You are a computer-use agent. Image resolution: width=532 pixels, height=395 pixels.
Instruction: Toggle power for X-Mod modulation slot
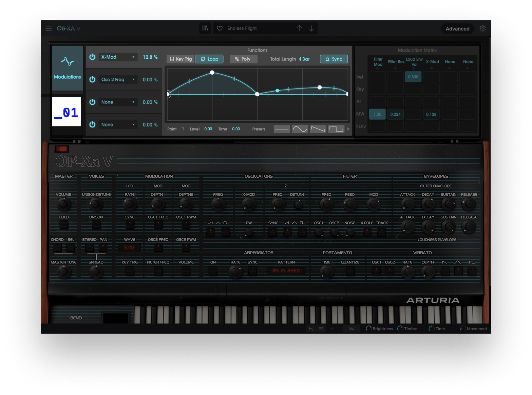point(92,57)
